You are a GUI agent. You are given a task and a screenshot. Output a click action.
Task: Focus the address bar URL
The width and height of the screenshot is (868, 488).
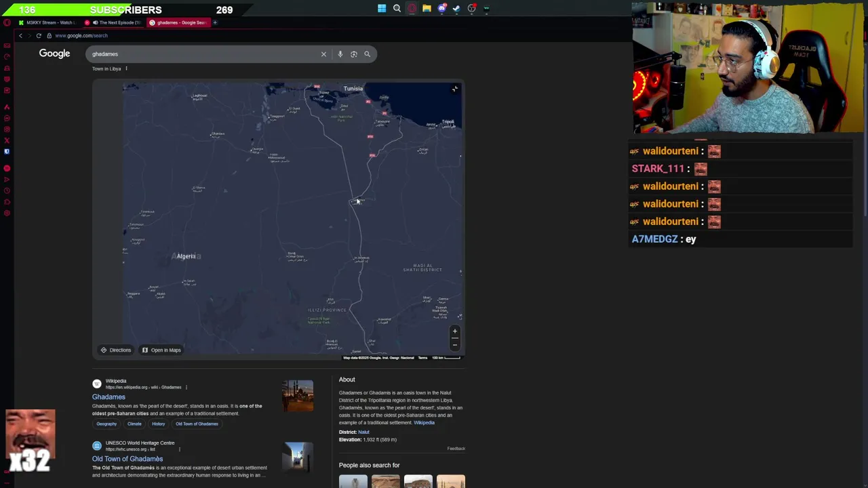(81, 35)
